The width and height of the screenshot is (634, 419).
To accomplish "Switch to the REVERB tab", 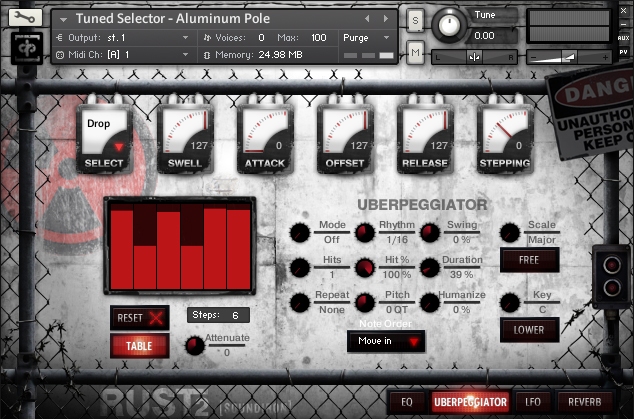I will coord(585,402).
